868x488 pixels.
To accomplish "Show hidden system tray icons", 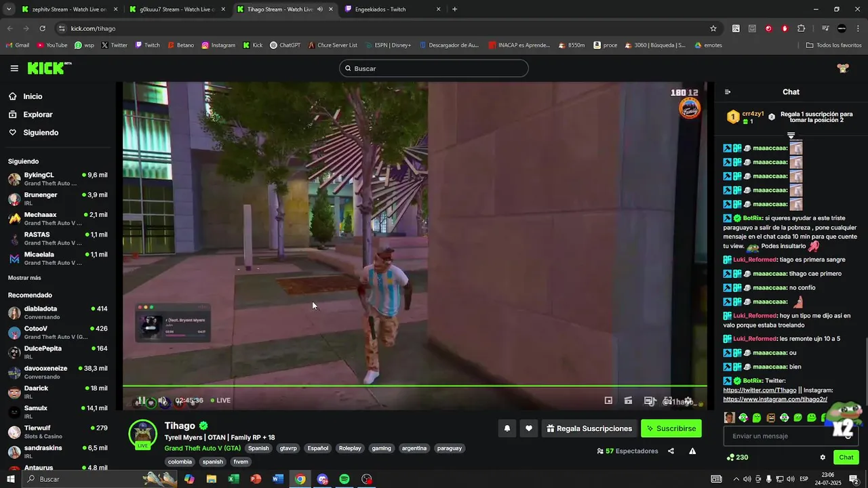I will (736, 479).
